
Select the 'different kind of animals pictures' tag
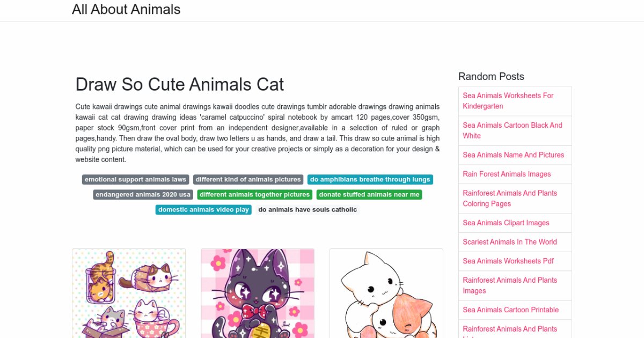248,180
